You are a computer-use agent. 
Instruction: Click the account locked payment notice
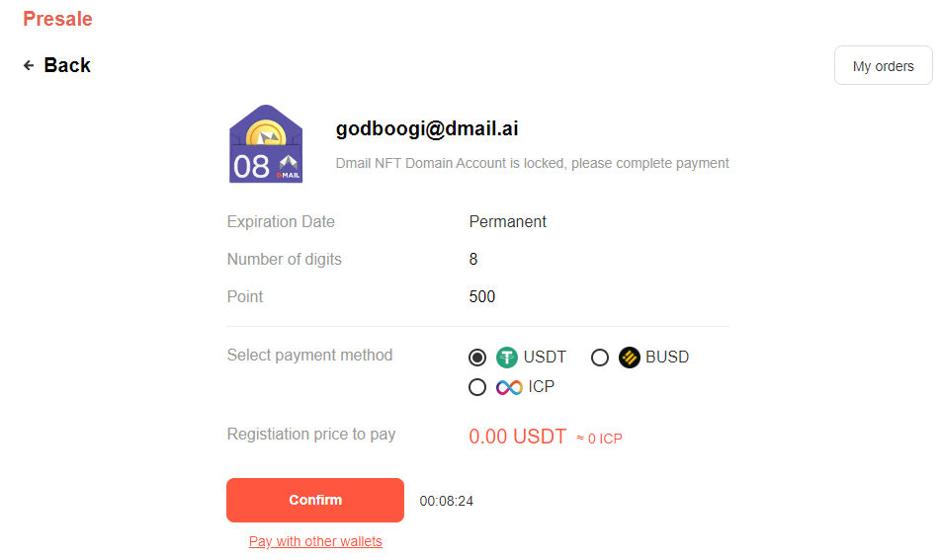532,163
